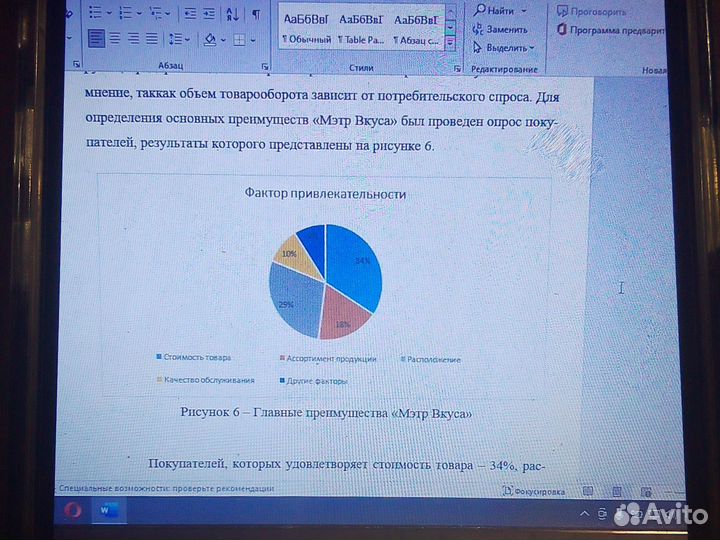720x540 pixels.
Task: Click the Проговорить (Dictate) button
Action: click(591, 11)
